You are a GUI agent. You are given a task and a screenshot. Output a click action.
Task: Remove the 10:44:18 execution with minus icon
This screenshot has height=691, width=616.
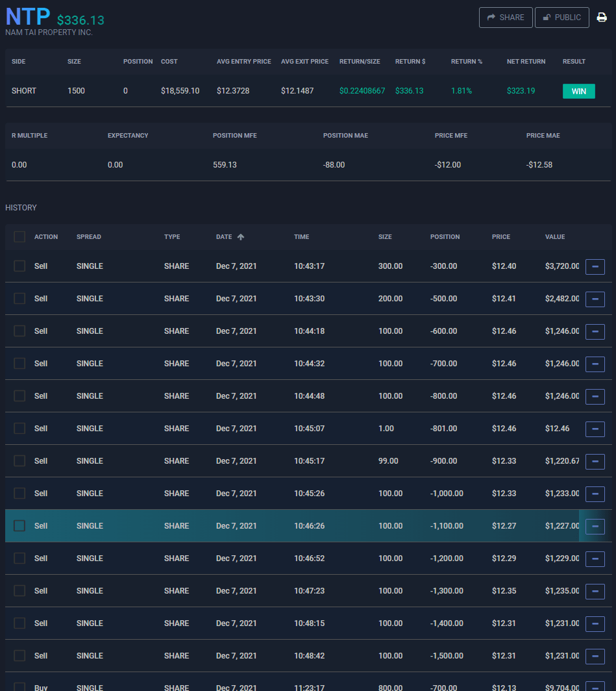pos(595,331)
